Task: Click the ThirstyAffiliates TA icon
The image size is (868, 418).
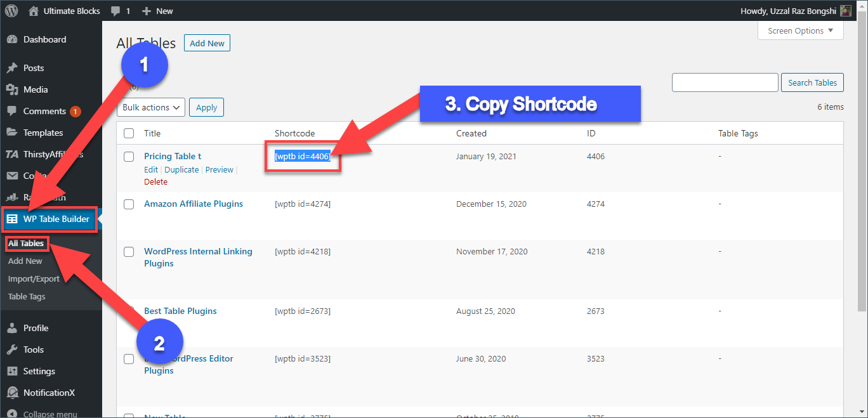Action: 12,154
